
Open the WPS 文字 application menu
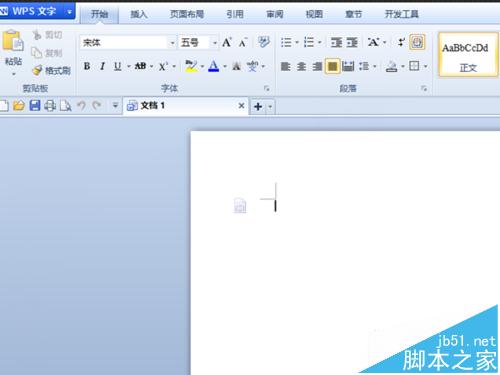37,11
